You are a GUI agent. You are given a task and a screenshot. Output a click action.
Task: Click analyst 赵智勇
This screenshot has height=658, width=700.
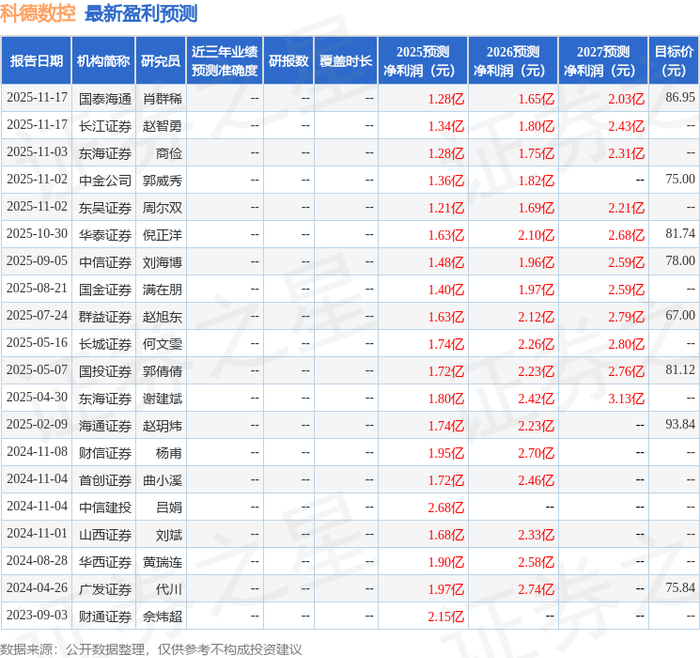coord(162,126)
